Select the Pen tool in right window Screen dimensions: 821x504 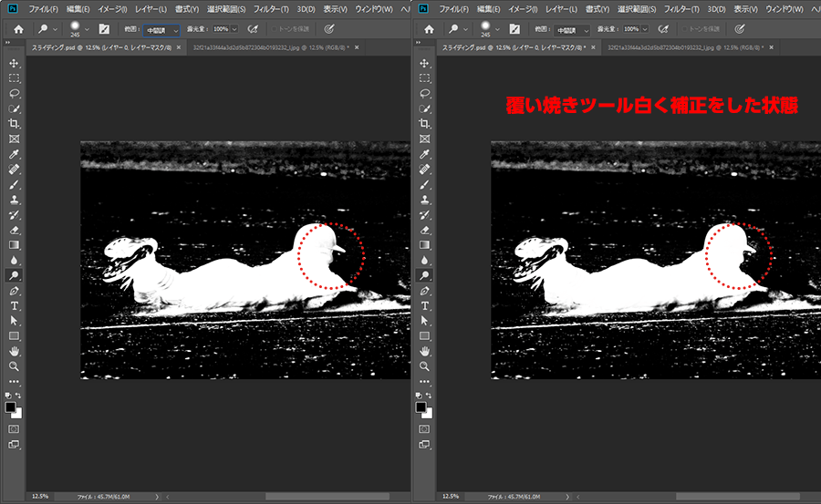click(424, 291)
